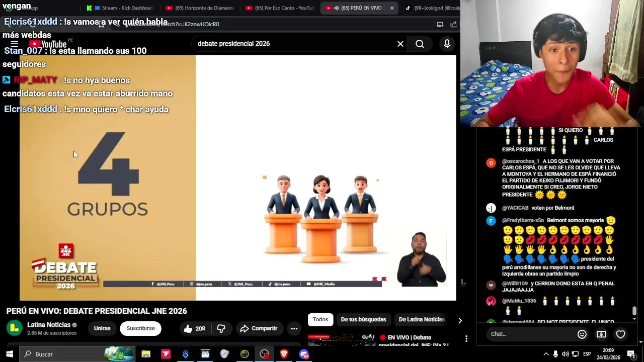Screen dimensions: 644x362
Task: Click the debate video player area
Action: click(238, 177)
